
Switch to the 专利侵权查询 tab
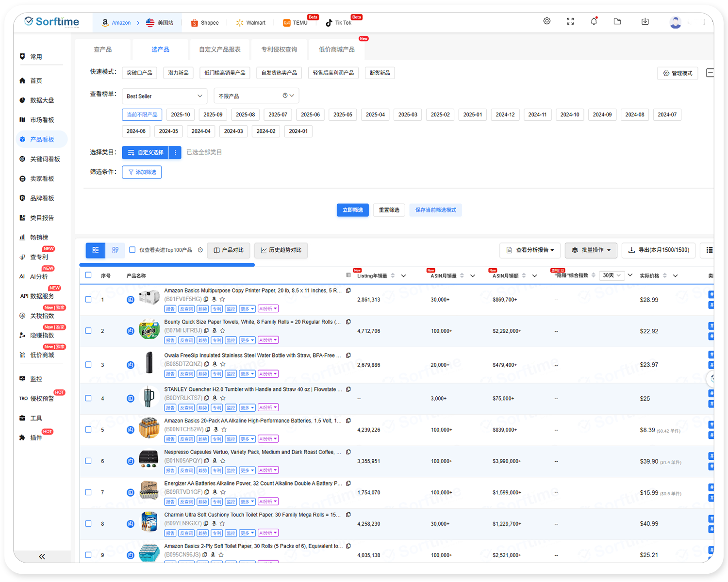(x=279, y=49)
